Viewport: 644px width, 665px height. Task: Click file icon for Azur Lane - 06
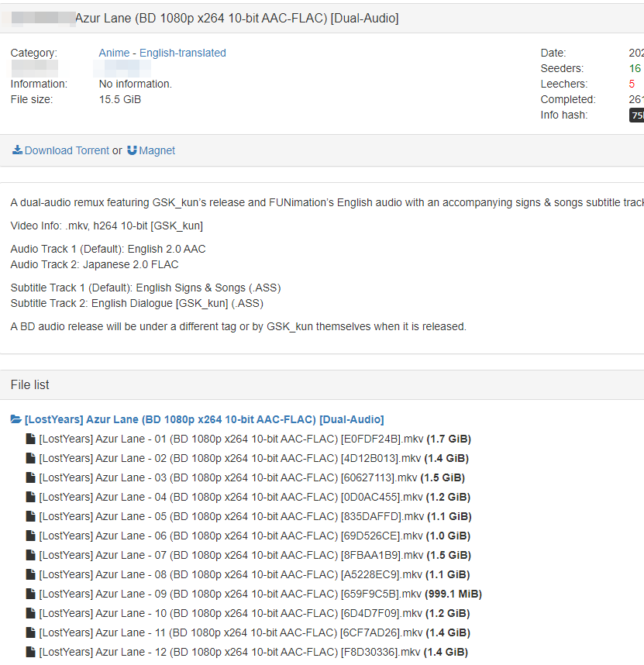pos(30,536)
